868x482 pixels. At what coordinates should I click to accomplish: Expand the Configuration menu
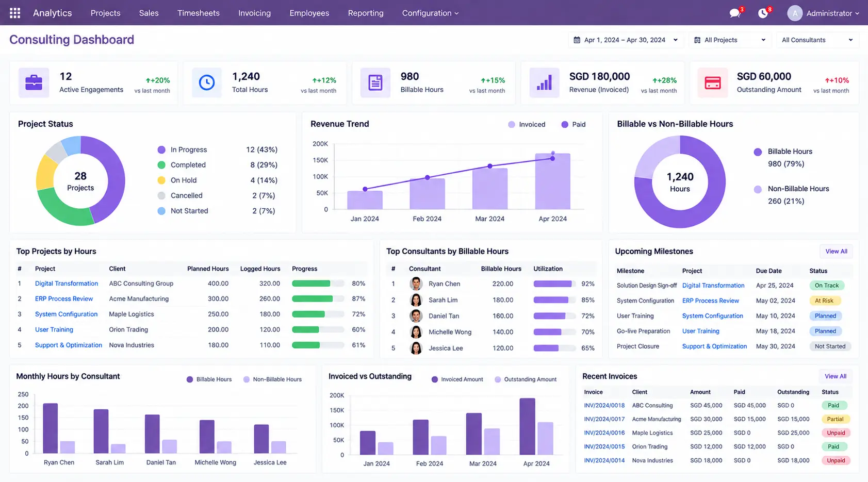pyautogui.click(x=430, y=13)
